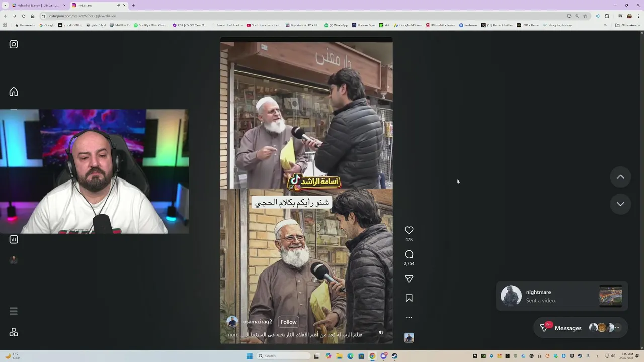Open the apps grid icon in sidebar

[14, 332]
